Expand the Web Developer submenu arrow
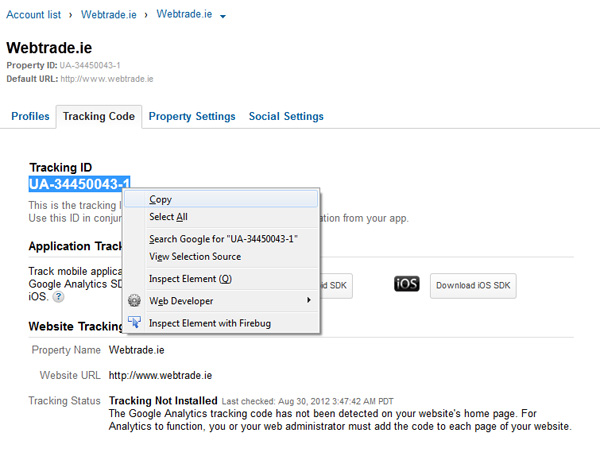The image size is (600, 456). [x=308, y=300]
